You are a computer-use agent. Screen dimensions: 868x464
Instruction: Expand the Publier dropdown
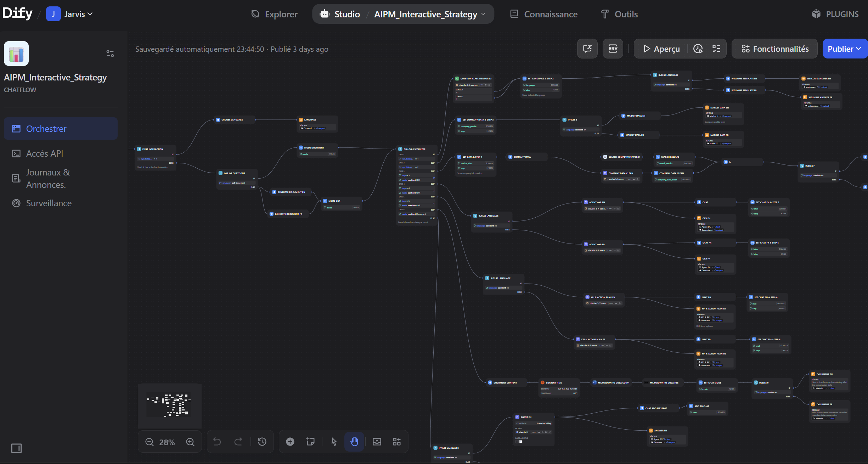click(x=845, y=49)
